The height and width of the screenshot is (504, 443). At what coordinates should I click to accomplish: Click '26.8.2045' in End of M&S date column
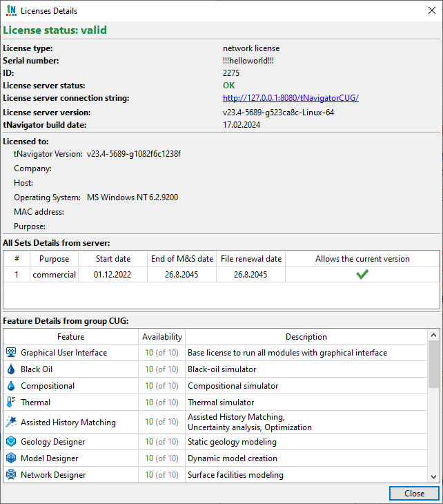click(181, 275)
